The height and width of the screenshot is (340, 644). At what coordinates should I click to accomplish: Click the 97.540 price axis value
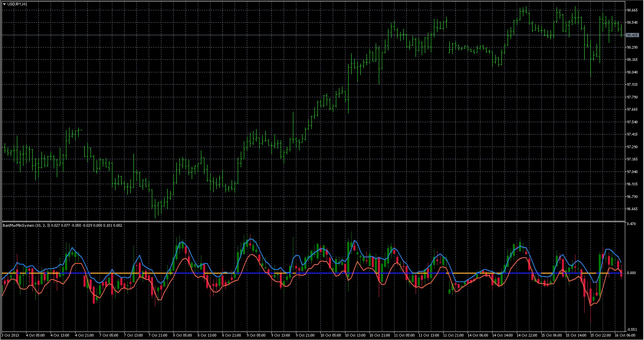[x=632, y=122]
